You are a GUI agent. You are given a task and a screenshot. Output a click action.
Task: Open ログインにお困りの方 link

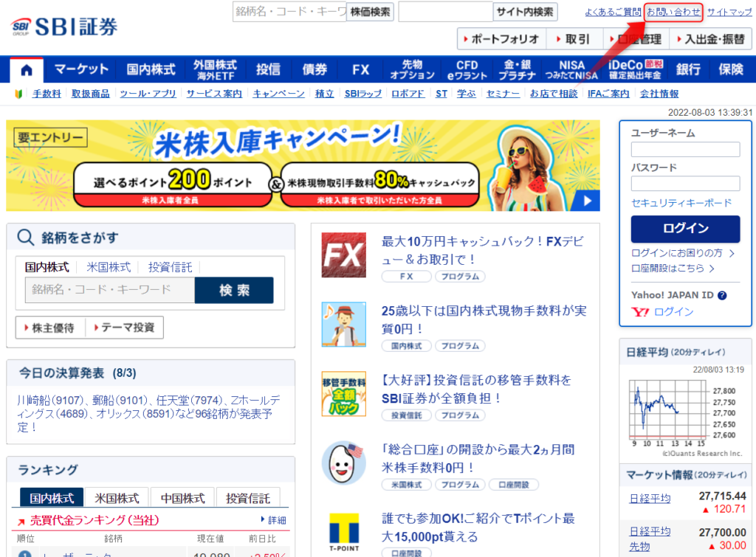click(683, 254)
